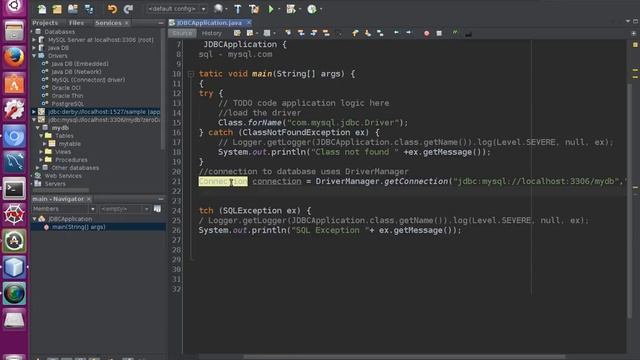Select the JDBCApplication.java editor tab

pos(209,23)
